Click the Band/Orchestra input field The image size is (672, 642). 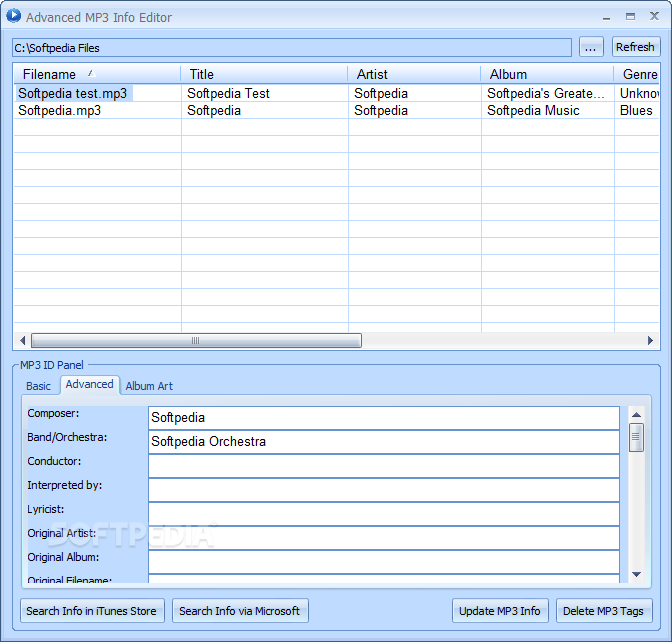coord(384,442)
